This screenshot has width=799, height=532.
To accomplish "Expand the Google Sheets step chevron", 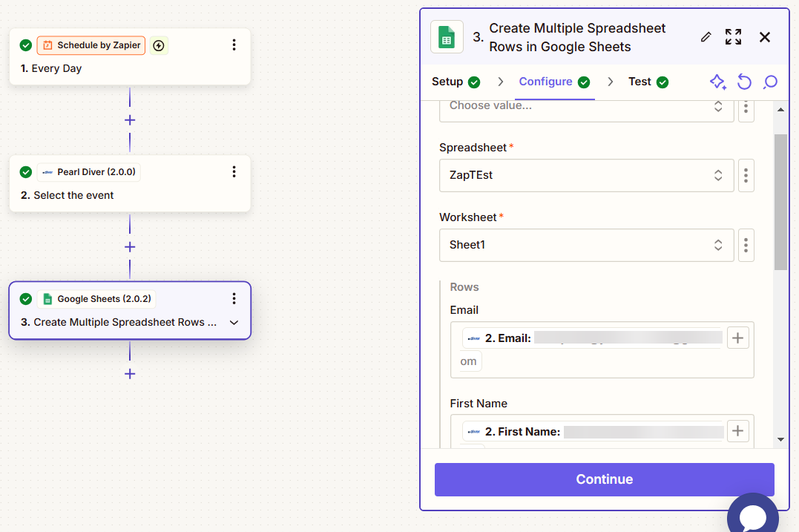I will (x=234, y=323).
